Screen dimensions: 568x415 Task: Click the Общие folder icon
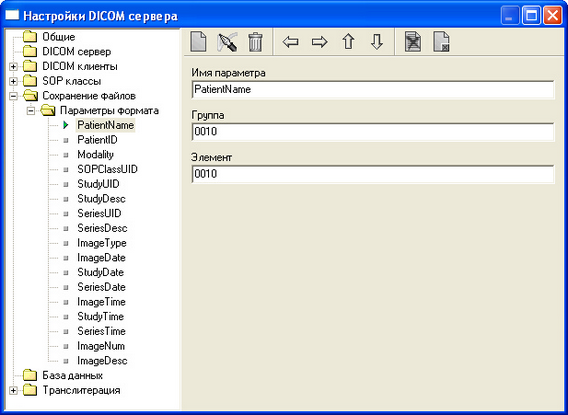[x=30, y=37]
